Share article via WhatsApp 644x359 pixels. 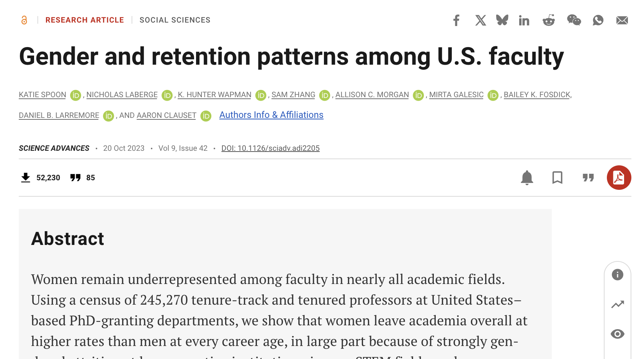598,20
